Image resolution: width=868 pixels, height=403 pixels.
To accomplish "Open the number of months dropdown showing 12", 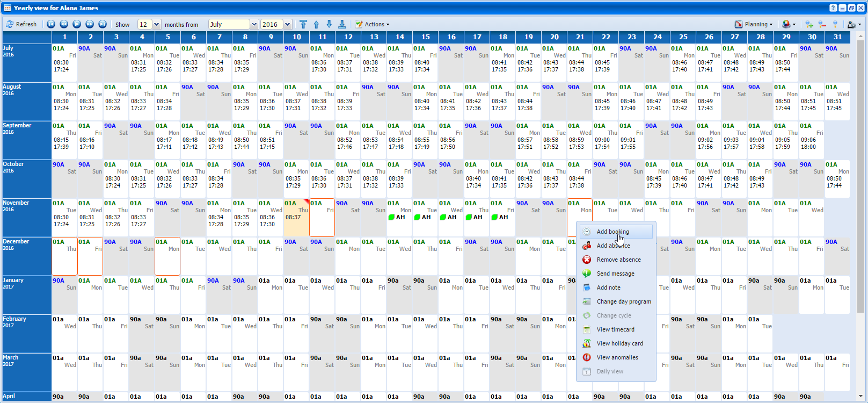I will [157, 24].
